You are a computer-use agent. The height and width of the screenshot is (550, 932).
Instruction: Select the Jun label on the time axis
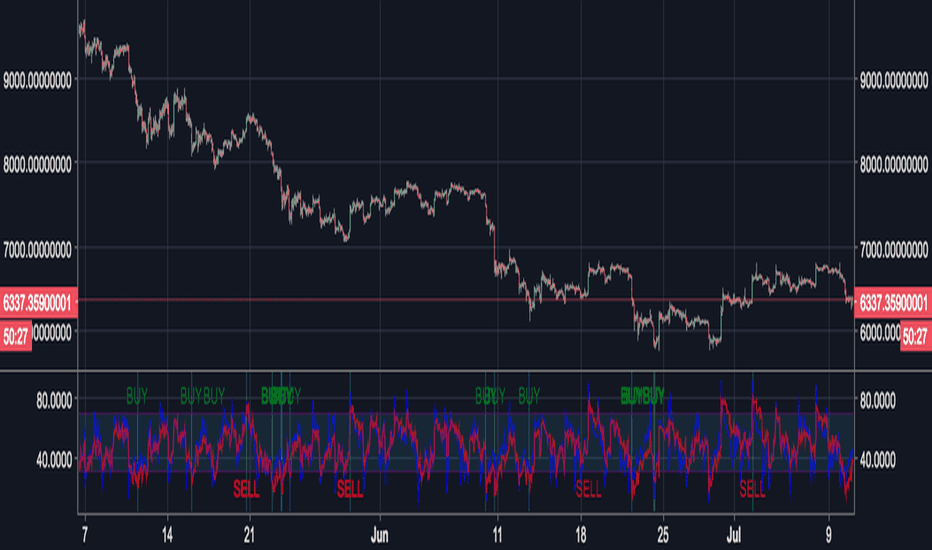[379, 536]
